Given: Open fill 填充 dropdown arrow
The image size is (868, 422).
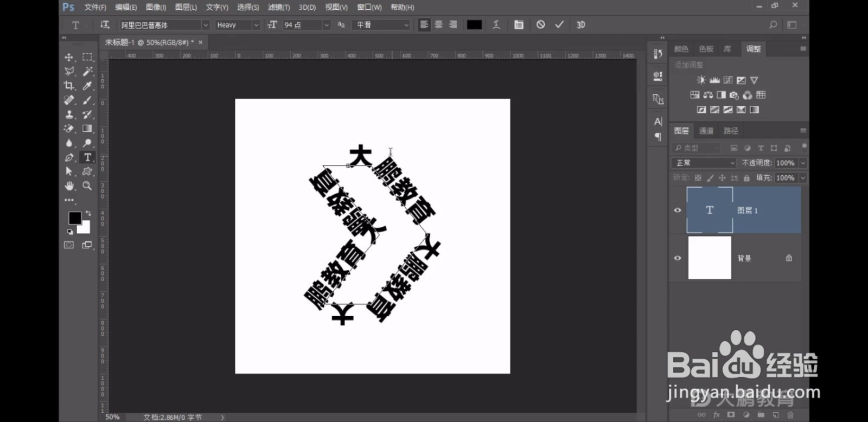Looking at the screenshot, I should (803, 178).
